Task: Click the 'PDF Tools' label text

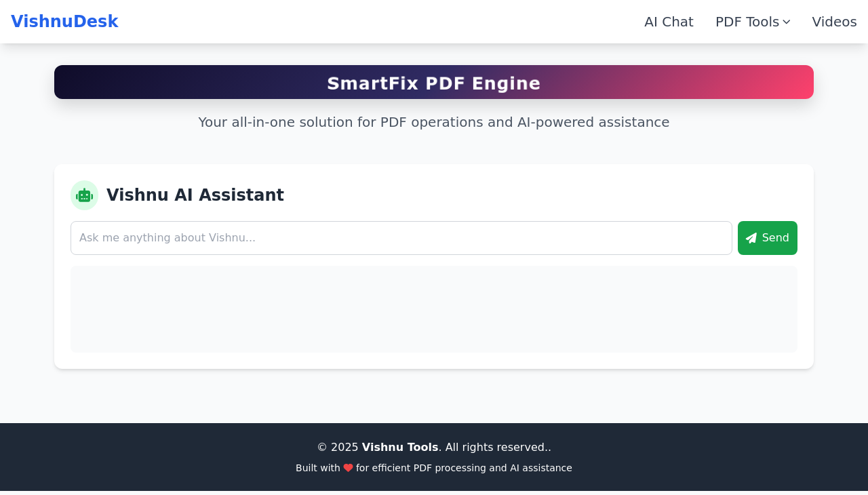Action: 747,22
